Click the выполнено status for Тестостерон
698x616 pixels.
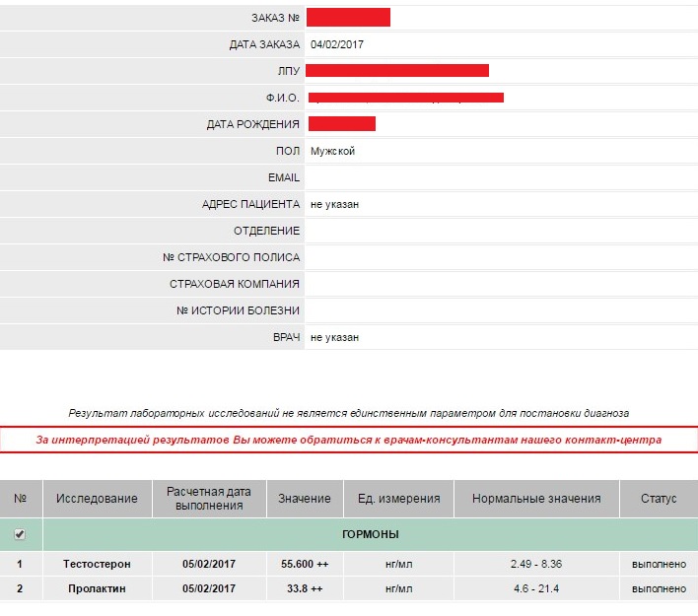tap(658, 564)
